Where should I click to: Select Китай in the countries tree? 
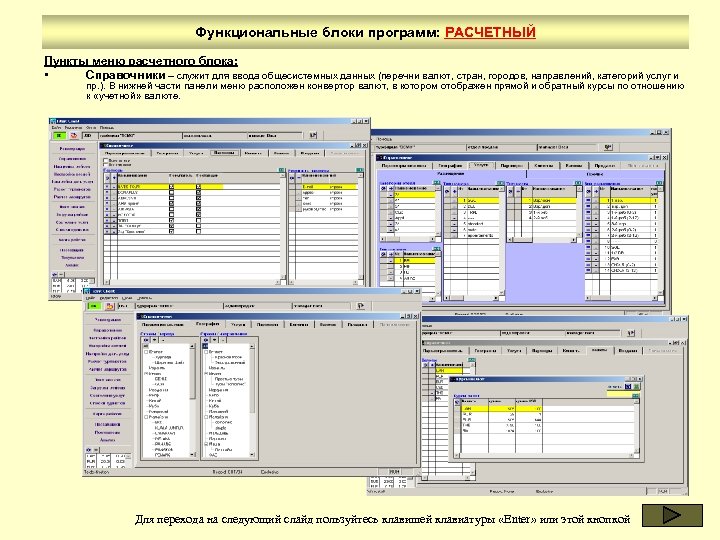point(155,400)
